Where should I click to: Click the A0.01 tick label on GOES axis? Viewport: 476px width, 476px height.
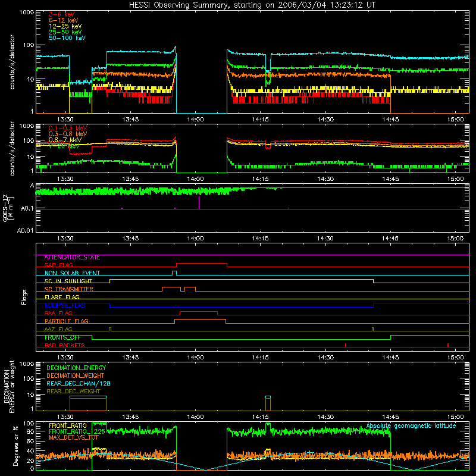(25, 230)
